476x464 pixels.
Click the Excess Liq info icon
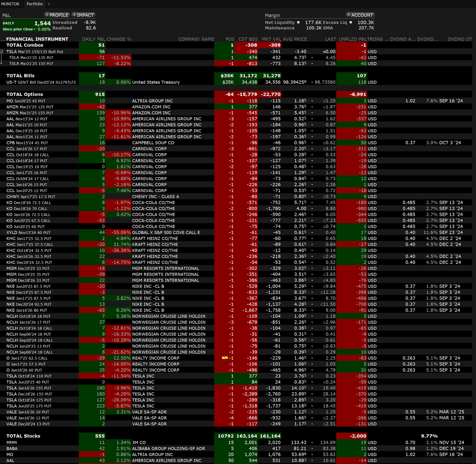click(x=351, y=22)
